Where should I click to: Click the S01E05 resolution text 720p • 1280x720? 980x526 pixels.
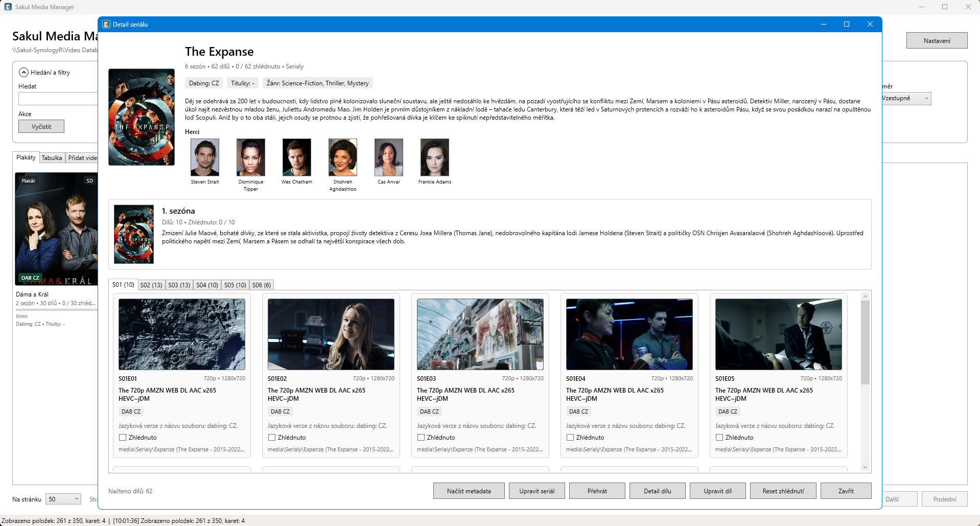pyautogui.click(x=821, y=378)
